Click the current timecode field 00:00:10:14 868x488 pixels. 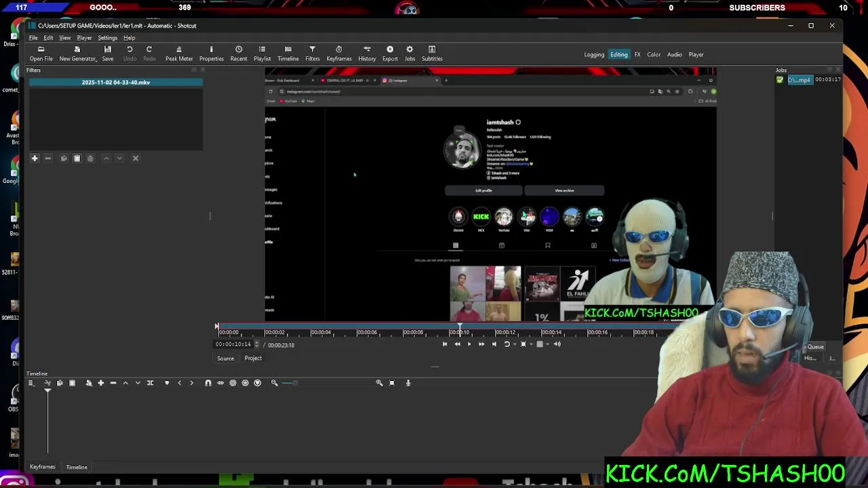[x=233, y=344]
